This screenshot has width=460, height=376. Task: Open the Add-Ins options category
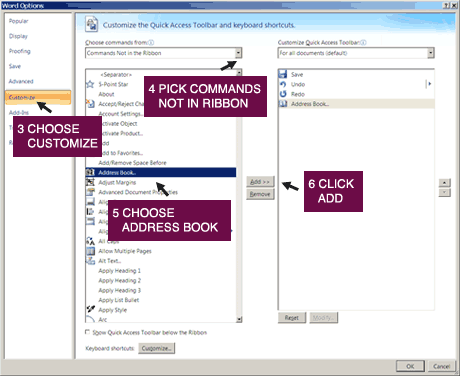[x=19, y=112]
